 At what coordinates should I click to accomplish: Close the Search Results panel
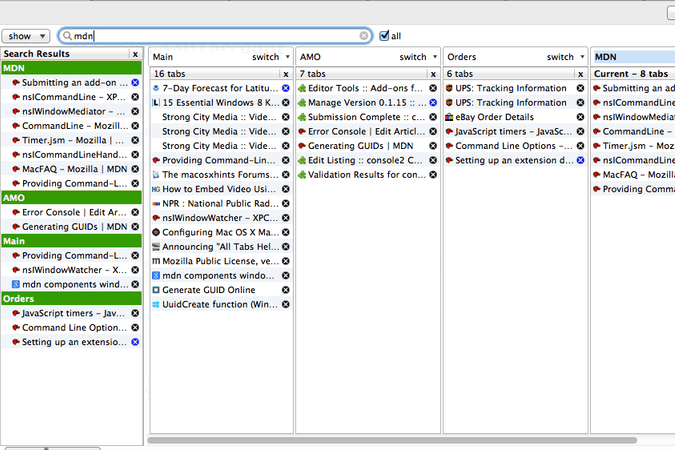[x=135, y=54]
